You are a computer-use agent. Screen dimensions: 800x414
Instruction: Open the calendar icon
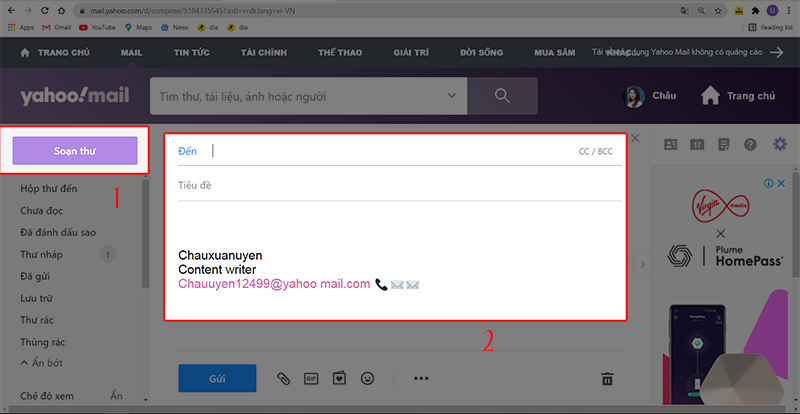pyautogui.click(x=697, y=144)
